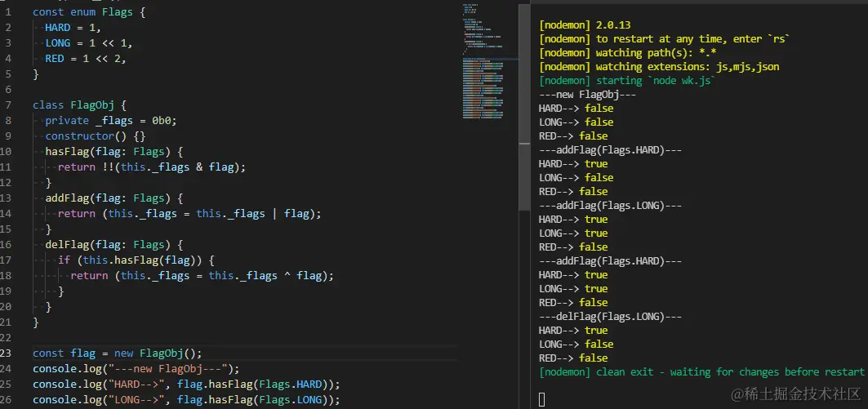868x409 pixels.
Task: Click 'watching extensions: js,mjs,json' terminal line
Action: (x=659, y=66)
